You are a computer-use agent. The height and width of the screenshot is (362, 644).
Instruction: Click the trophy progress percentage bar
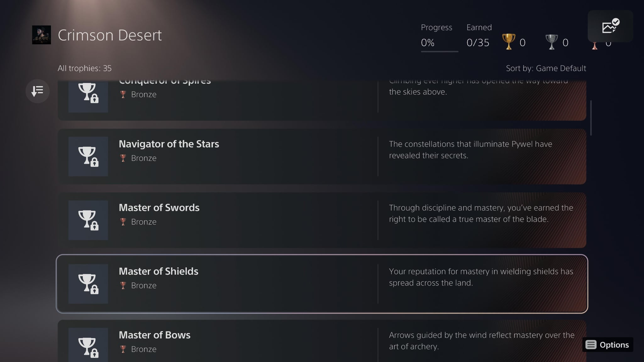click(x=439, y=51)
